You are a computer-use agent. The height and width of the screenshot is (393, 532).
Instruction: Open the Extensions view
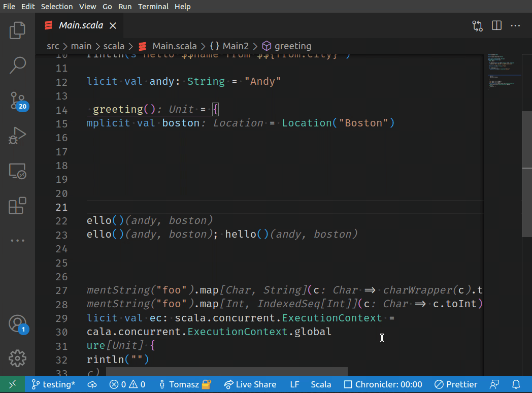coord(17,206)
